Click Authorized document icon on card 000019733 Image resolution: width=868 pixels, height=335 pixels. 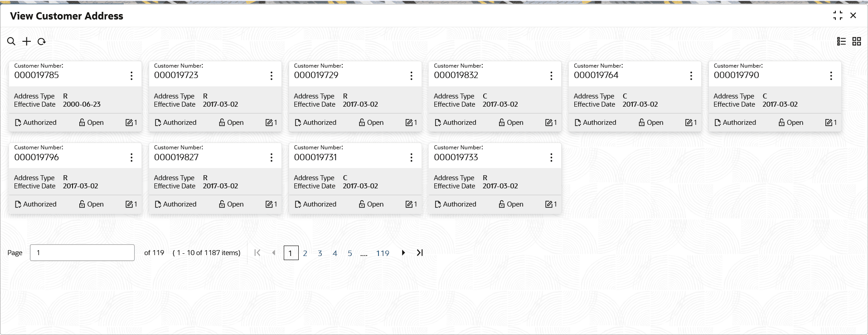click(x=438, y=204)
